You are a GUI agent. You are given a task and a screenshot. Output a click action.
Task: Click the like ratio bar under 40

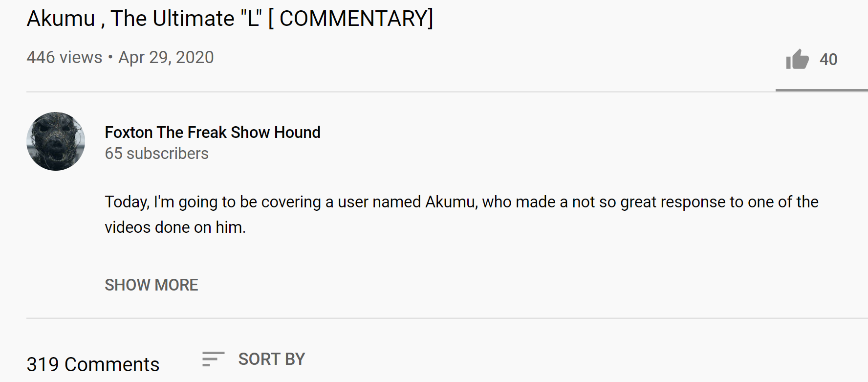tap(822, 90)
